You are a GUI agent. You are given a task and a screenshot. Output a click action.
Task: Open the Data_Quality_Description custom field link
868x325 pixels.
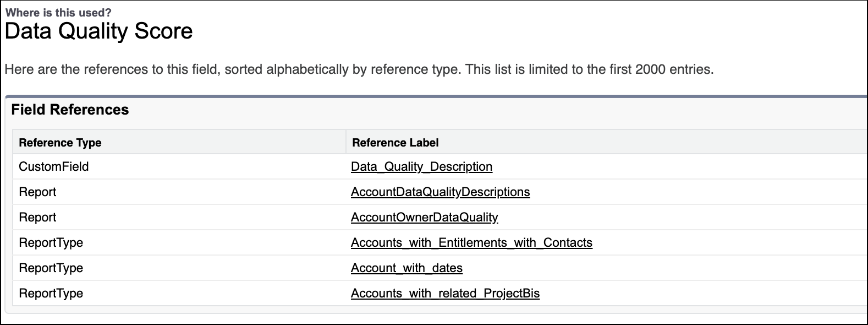coord(421,166)
